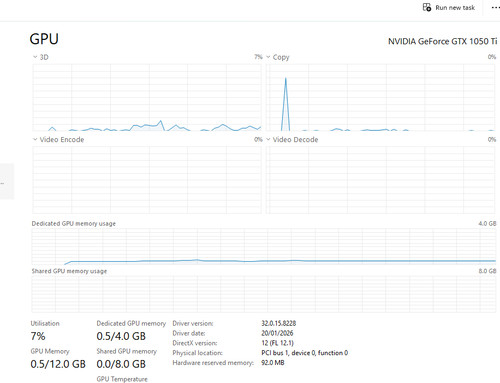Click the Run new task icon
This screenshot has height=383, width=500.
pos(427,7)
